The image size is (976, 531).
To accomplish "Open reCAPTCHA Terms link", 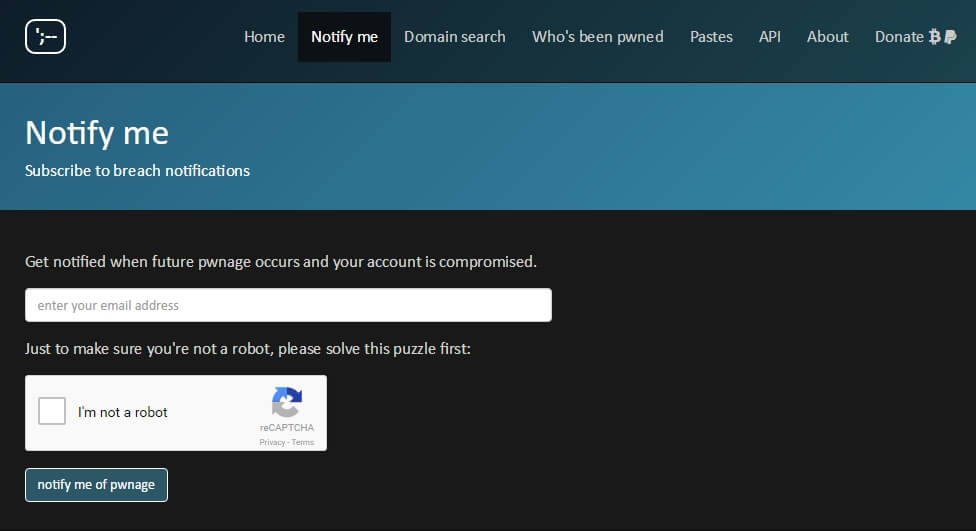I will point(303,443).
